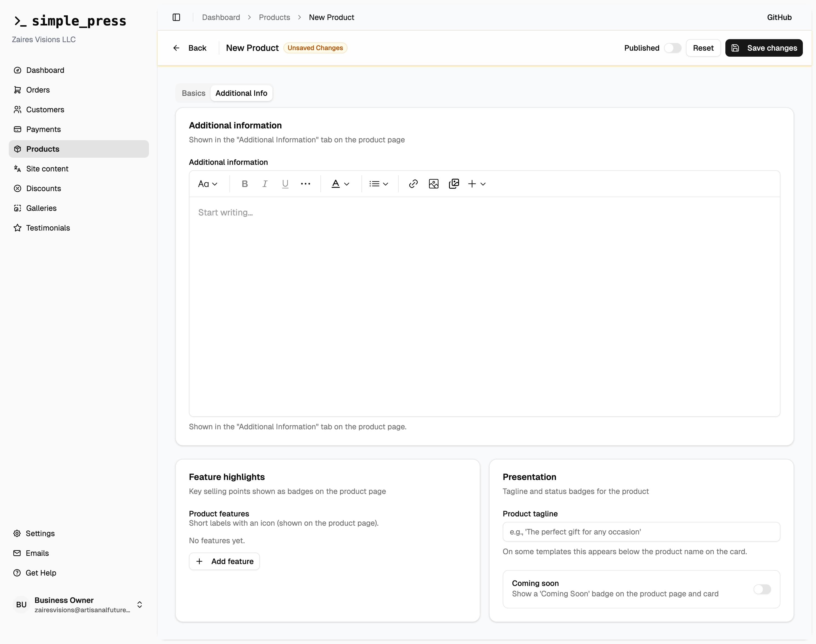Click the Product tagline input field

(641, 532)
